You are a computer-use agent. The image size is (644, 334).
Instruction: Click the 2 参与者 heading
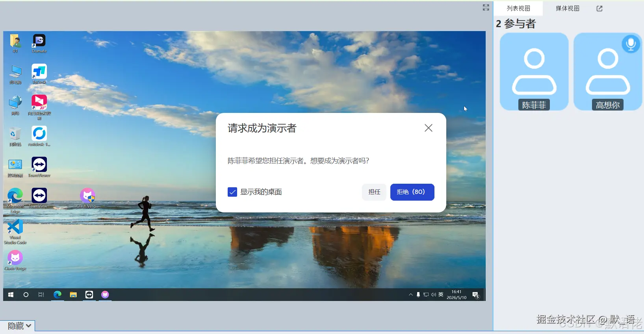(x=516, y=24)
